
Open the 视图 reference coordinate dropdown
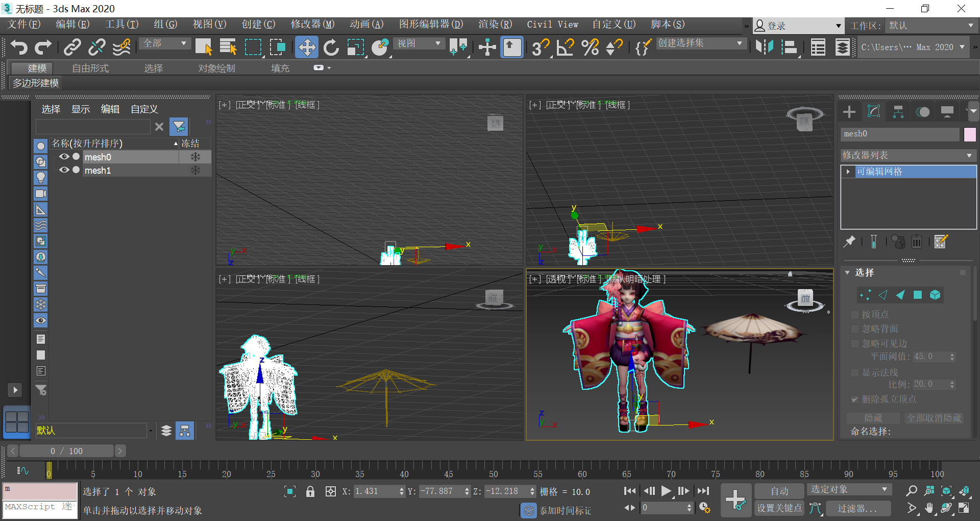pos(419,43)
